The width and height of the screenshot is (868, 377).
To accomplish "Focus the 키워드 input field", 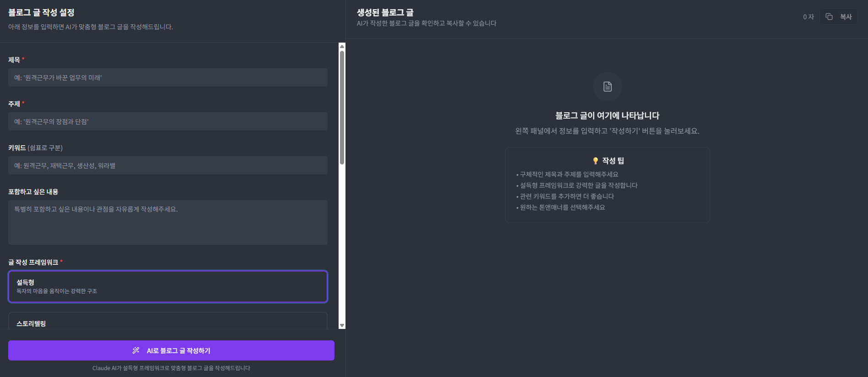I will pos(168,165).
